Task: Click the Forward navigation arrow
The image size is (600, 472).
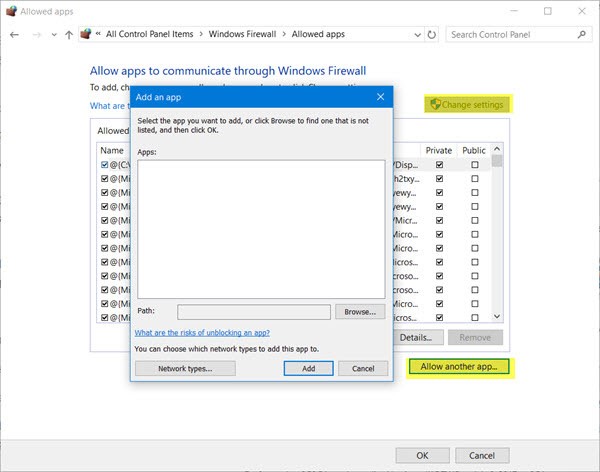Action: 37,35
